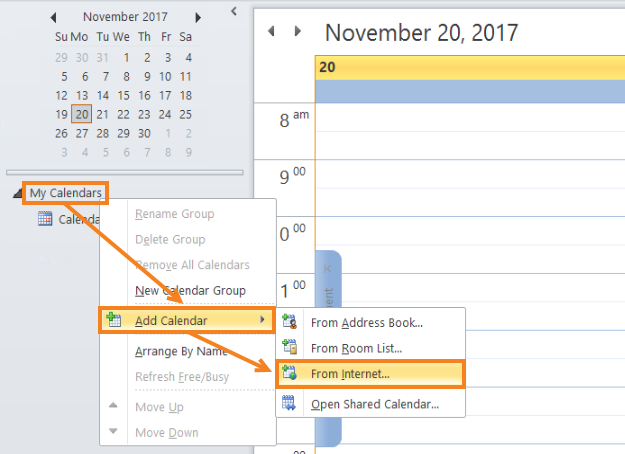Screen dimensions: 625x454
Task: Select Arrange By Name menu option
Action: click(x=180, y=351)
